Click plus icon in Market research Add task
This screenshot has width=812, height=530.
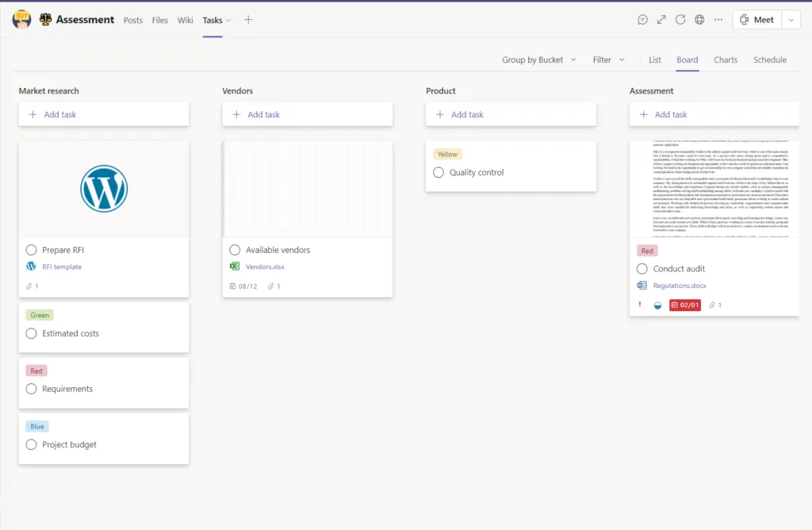(x=33, y=114)
